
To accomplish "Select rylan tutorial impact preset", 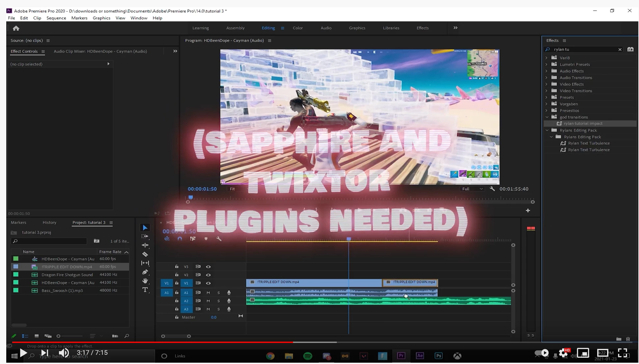I will tap(583, 123).
